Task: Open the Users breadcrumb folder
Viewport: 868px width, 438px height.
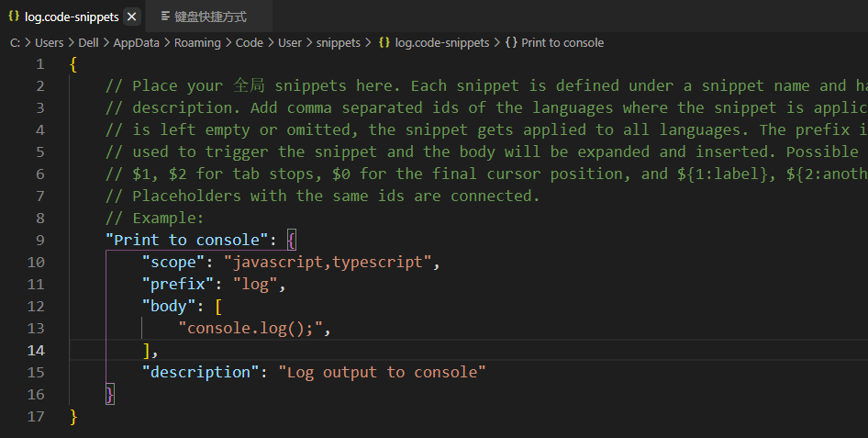Action: click(50, 42)
